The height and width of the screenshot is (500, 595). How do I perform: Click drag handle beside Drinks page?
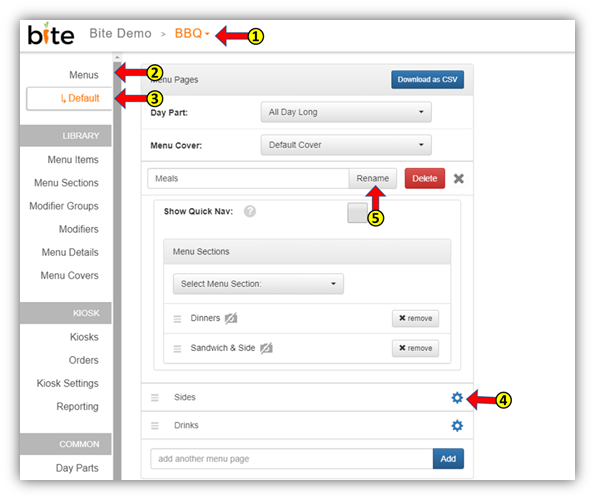pyautogui.click(x=155, y=426)
